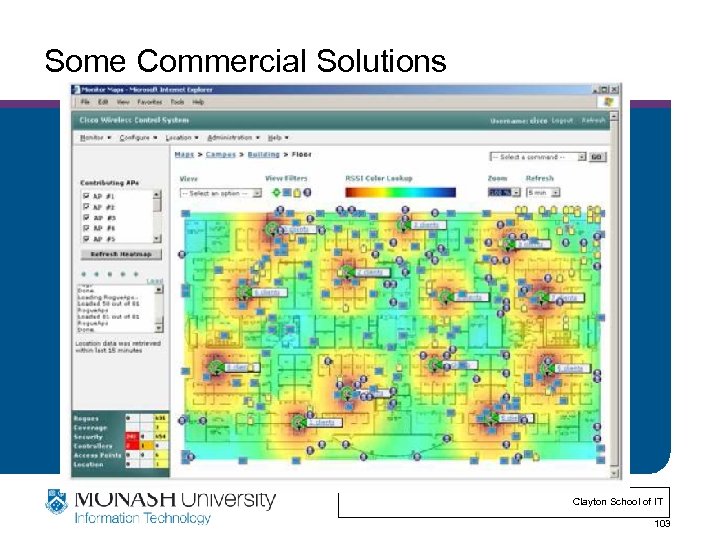The image size is (720, 540).
Task: Open the IE Tools menu
Action: [177, 102]
